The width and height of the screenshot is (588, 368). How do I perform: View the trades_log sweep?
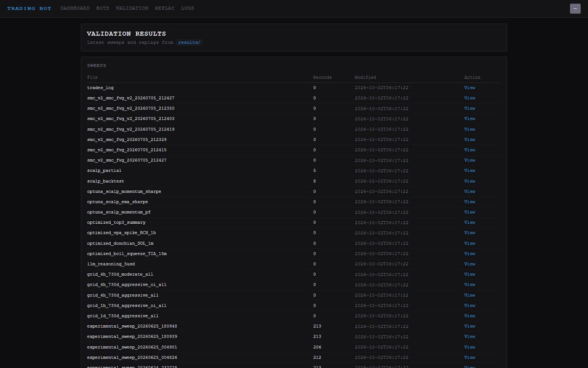click(x=469, y=88)
